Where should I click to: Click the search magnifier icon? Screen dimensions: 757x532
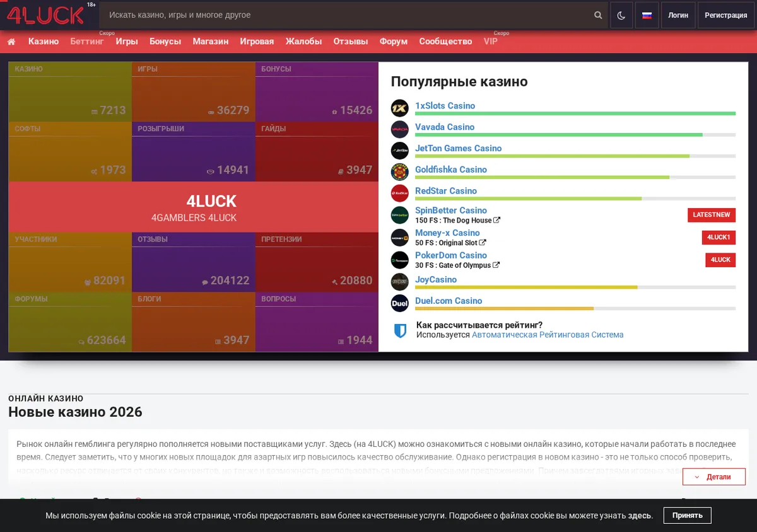coord(598,15)
